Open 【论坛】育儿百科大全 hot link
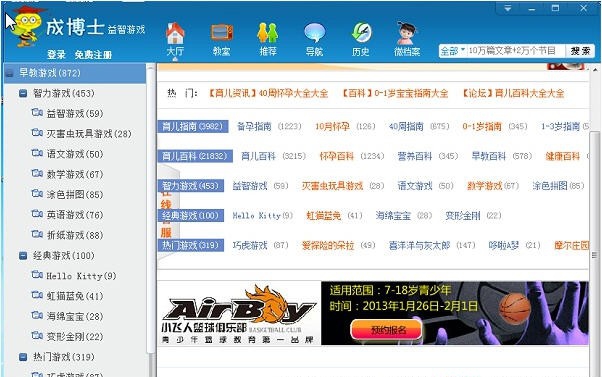 513,93
